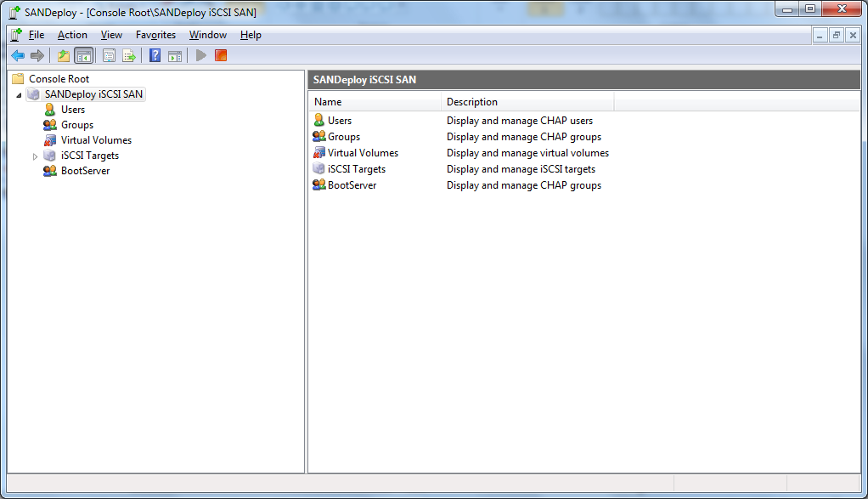868x499 pixels.
Task: Close the inner MDI child window
Action: [853, 36]
